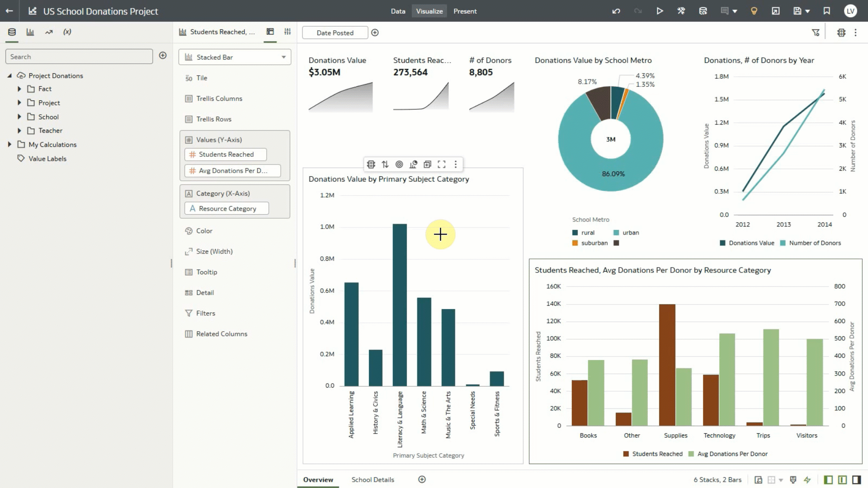Maximize the chart using the expand icon

point(442,164)
